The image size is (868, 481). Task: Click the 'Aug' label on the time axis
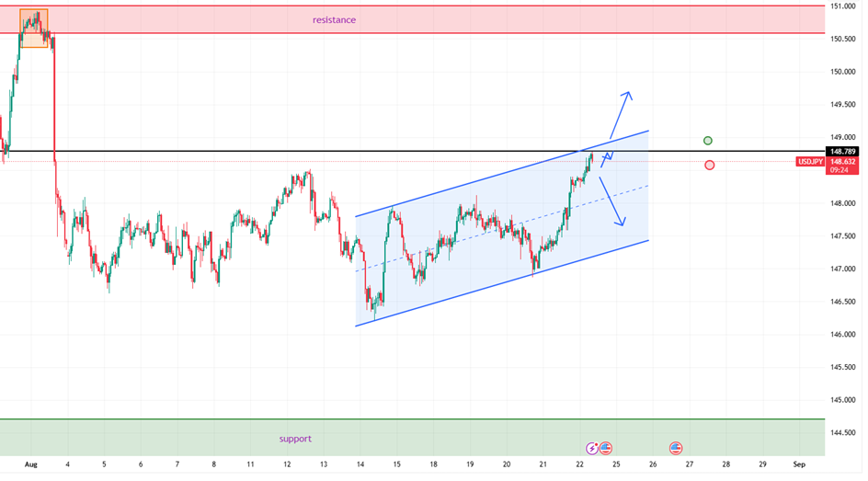point(31,464)
